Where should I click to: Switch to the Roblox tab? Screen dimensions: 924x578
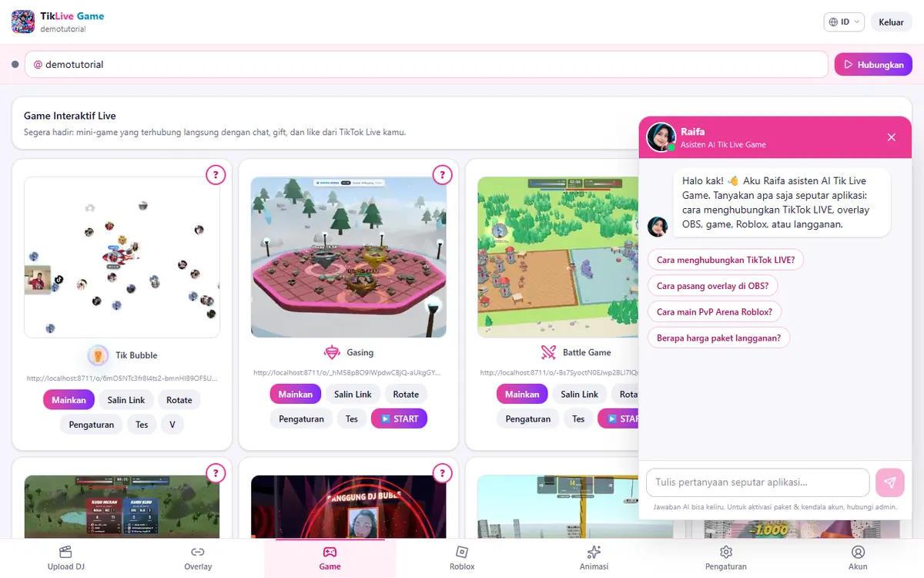click(462, 559)
